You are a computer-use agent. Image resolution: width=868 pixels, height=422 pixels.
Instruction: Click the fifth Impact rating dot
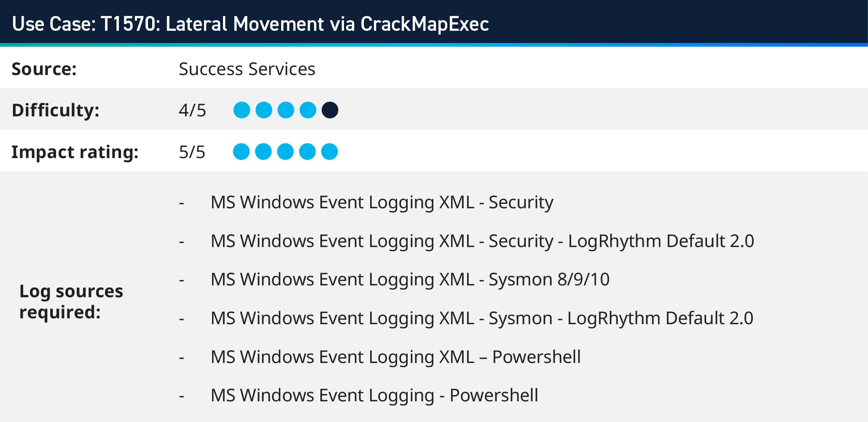329,152
